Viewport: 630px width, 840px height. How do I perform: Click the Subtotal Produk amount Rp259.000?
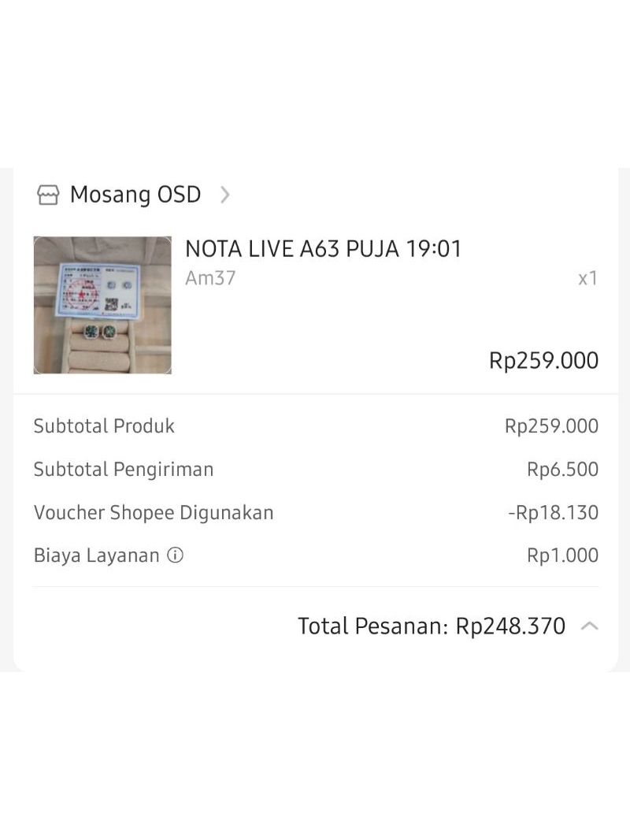pyautogui.click(x=551, y=426)
